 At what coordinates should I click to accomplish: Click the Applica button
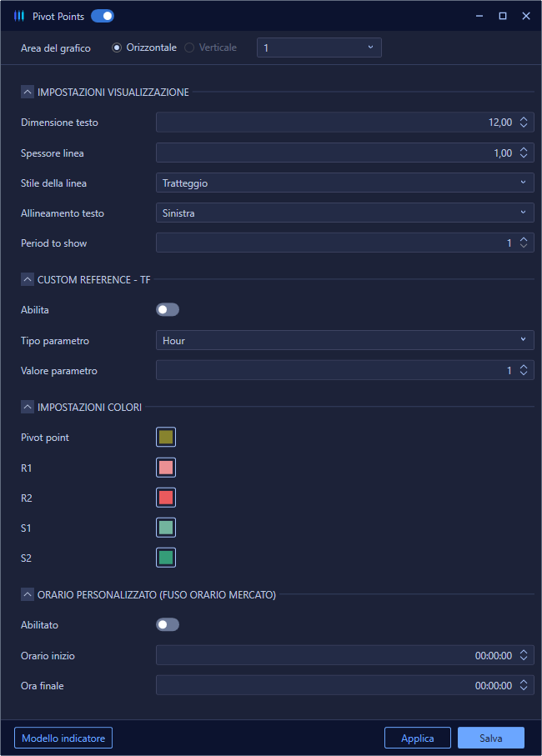(x=418, y=738)
